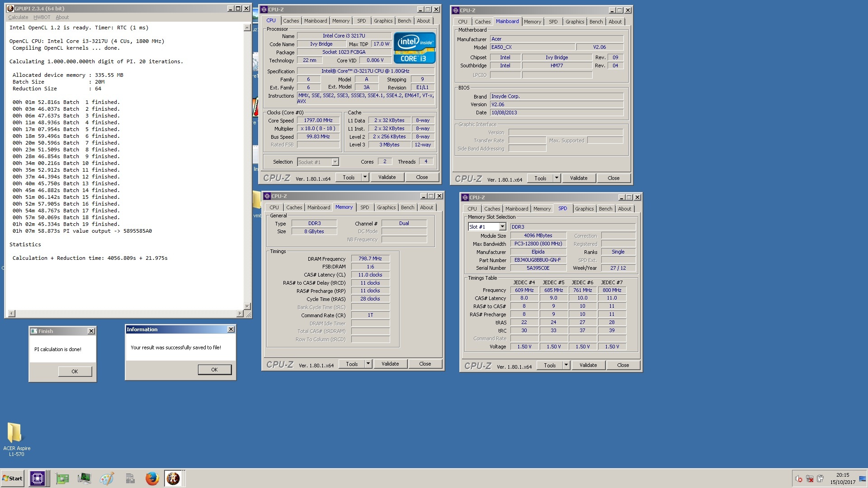Click the Intel Core i3 logo badge
Image resolution: width=868 pixels, height=488 pixels.
(415, 47)
